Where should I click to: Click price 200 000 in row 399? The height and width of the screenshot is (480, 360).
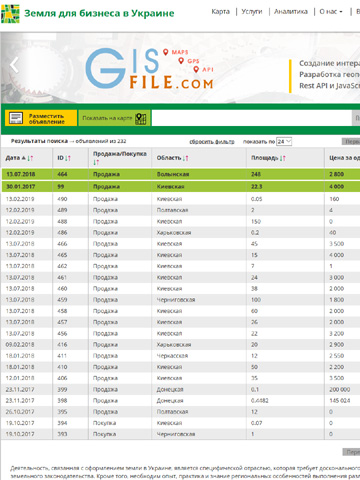tap(340, 390)
